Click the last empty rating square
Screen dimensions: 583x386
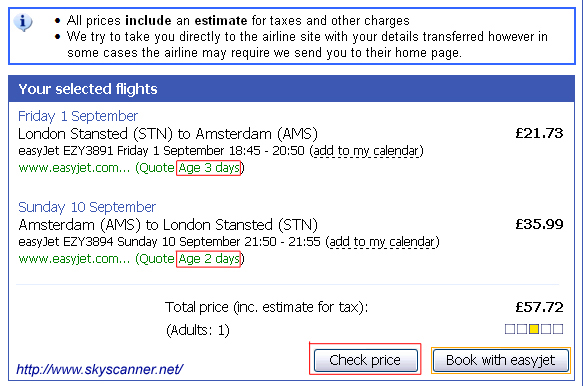pyautogui.click(x=558, y=329)
